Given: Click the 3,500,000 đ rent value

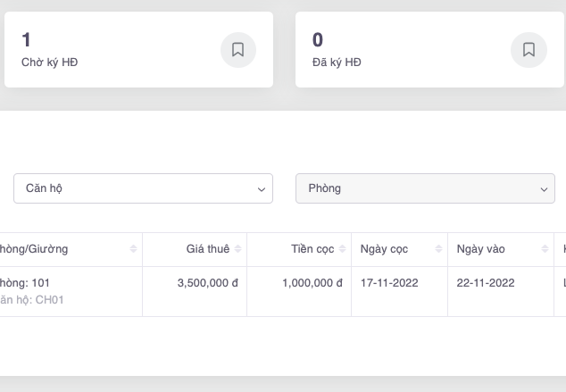Looking at the screenshot, I should point(207,283).
